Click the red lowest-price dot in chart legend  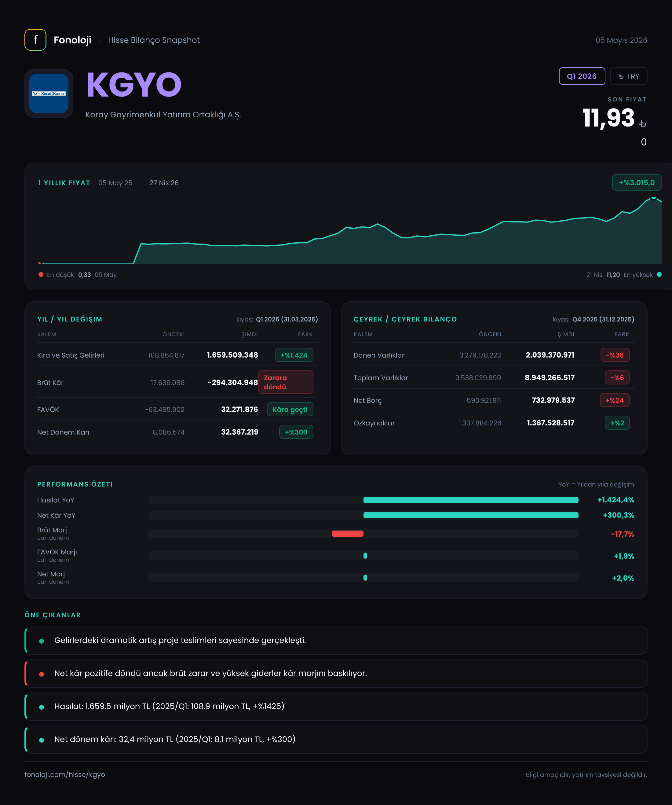click(x=41, y=274)
